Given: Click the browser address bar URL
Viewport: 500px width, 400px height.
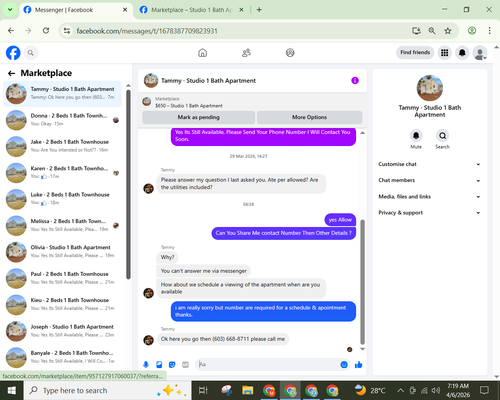Looking at the screenshot, I should pos(147,31).
